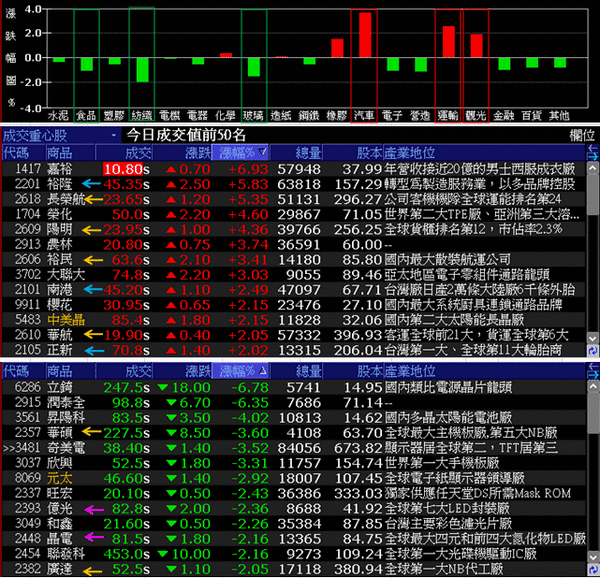The width and height of the screenshot is (600, 578).
Task: Select the 食品 sector label on the chart
Action: coord(86,116)
